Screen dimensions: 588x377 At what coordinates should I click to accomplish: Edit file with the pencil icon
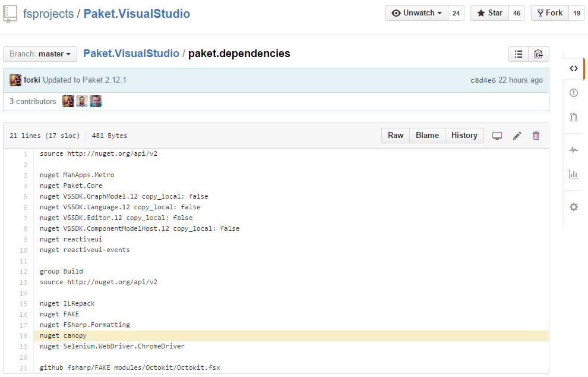tap(517, 136)
